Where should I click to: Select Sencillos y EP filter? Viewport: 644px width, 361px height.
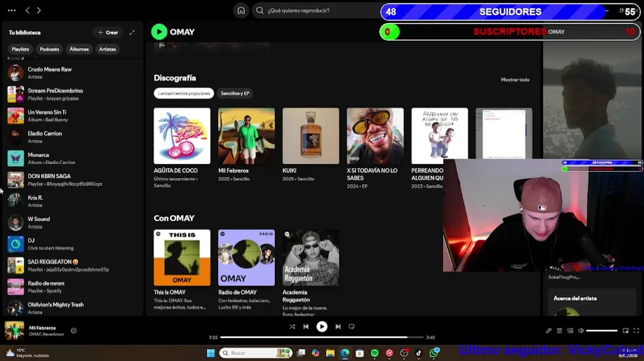pyautogui.click(x=235, y=93)
